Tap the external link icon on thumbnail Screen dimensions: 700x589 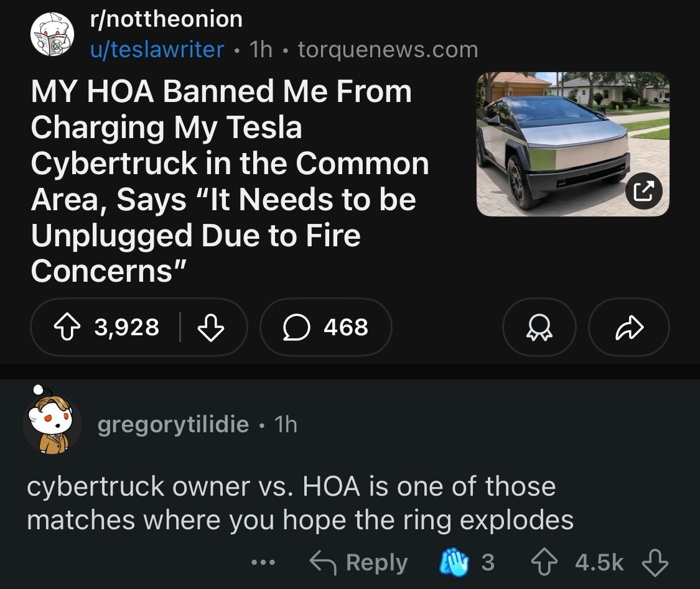point(643,191)
